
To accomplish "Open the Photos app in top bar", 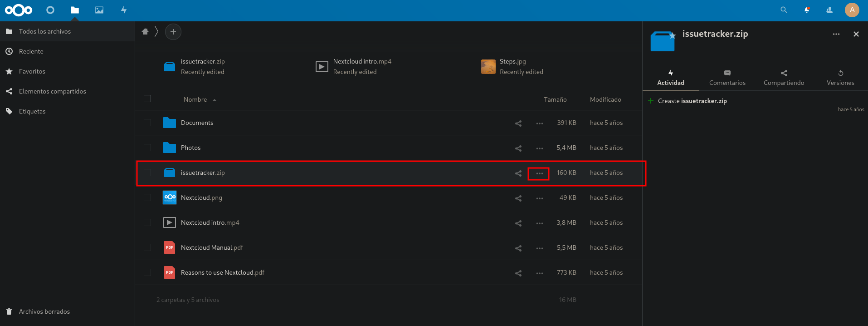I will [99, 10].
